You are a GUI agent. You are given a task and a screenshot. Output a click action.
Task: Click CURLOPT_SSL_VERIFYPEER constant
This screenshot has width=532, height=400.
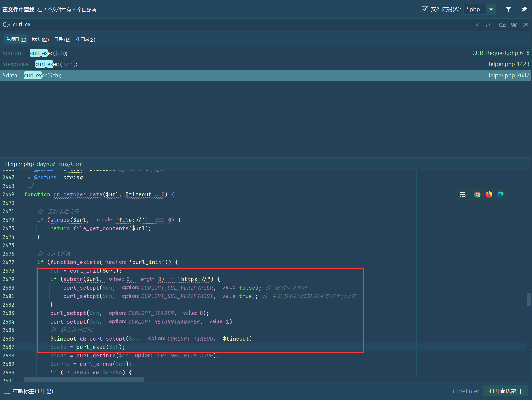(177, 288)
